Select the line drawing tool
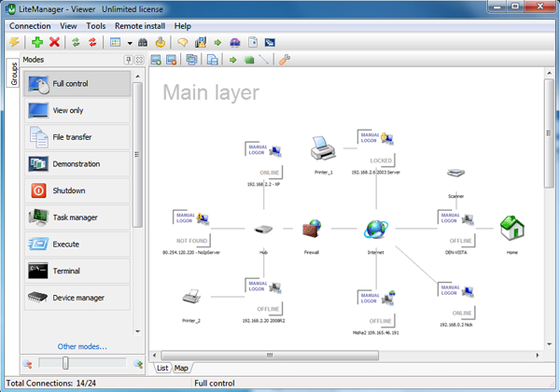Image resolution: width=560 pixels, height=392 pixels. (263, 60)
